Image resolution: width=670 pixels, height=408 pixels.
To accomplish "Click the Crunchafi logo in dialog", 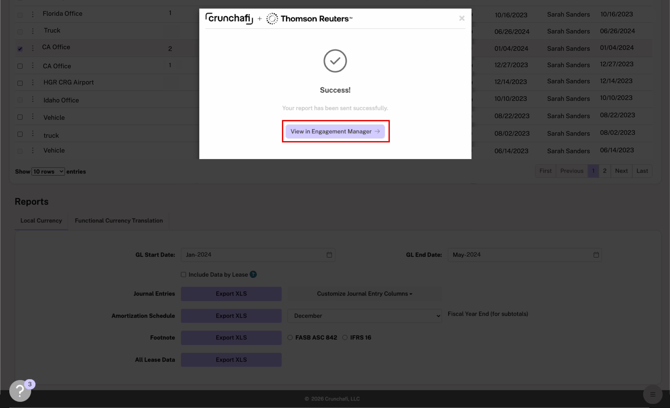I will (229, 18).
